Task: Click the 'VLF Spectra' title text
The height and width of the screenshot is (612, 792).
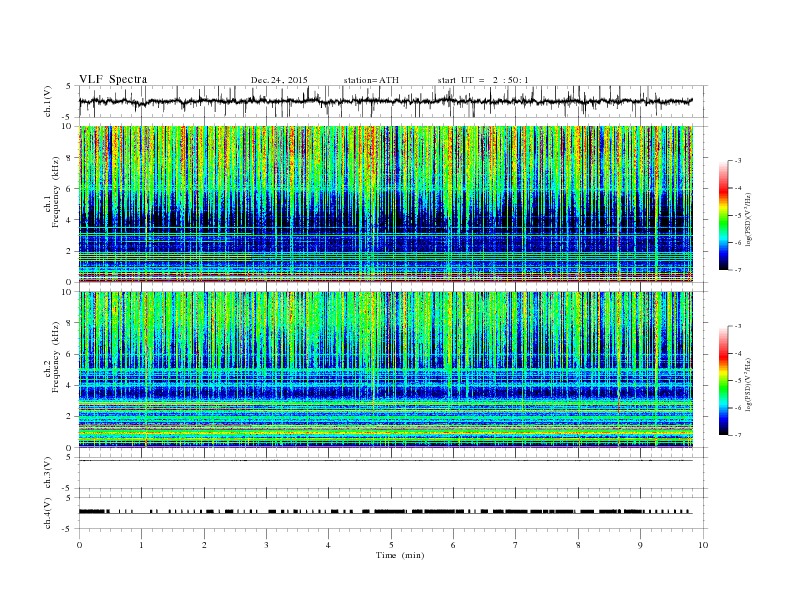Action: click(113, 79)
